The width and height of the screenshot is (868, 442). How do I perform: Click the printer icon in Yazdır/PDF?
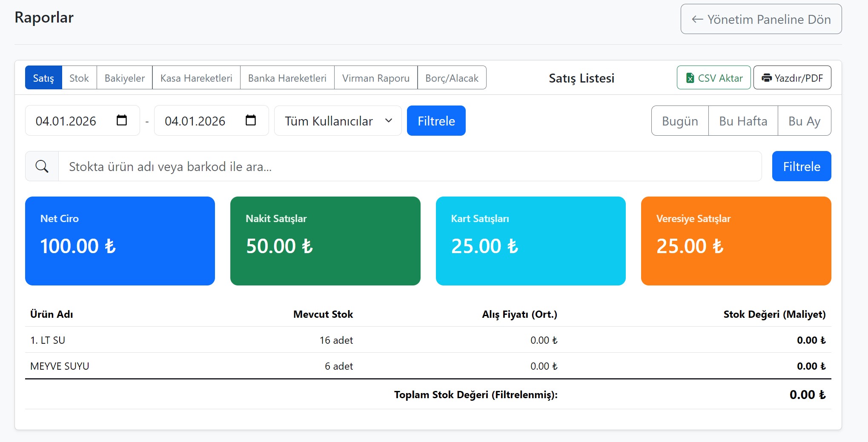(767, 78)
